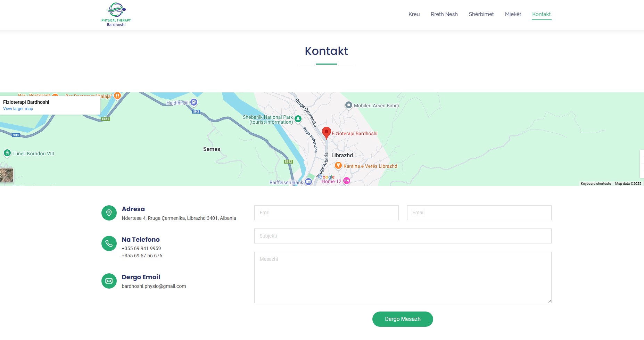This screenshot has width=644, height=340.
Task: Go to the Shërbimet page
Action: [x=481, y=14]
